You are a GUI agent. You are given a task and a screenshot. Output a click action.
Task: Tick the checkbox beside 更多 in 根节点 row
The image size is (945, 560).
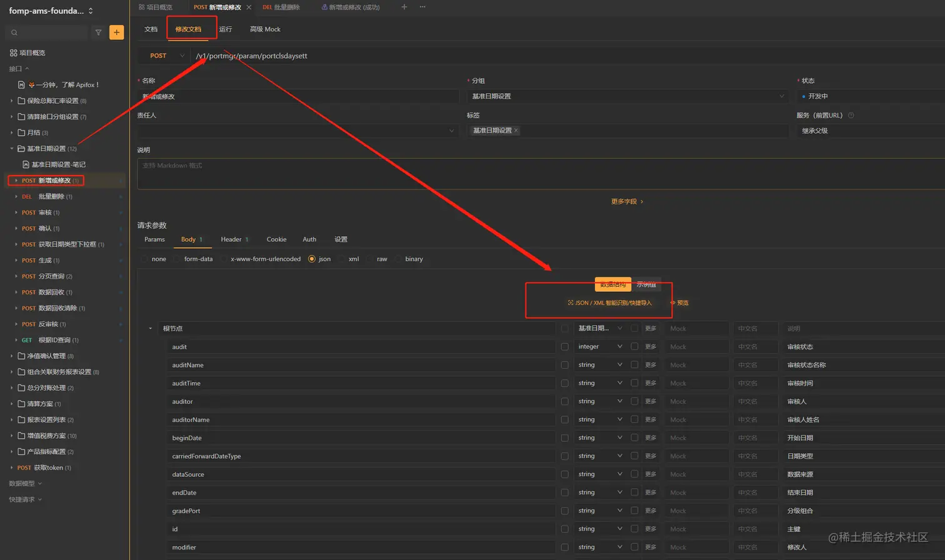coord(634,328)
